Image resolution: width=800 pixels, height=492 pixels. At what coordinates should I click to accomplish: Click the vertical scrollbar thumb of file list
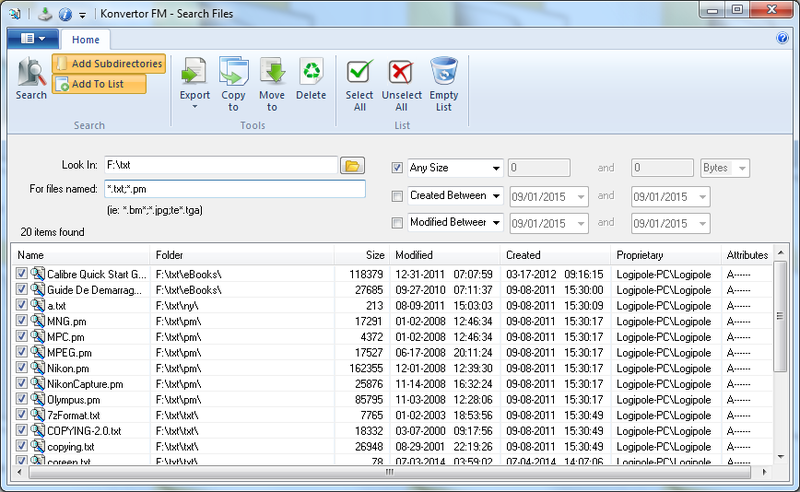point(780,316)
